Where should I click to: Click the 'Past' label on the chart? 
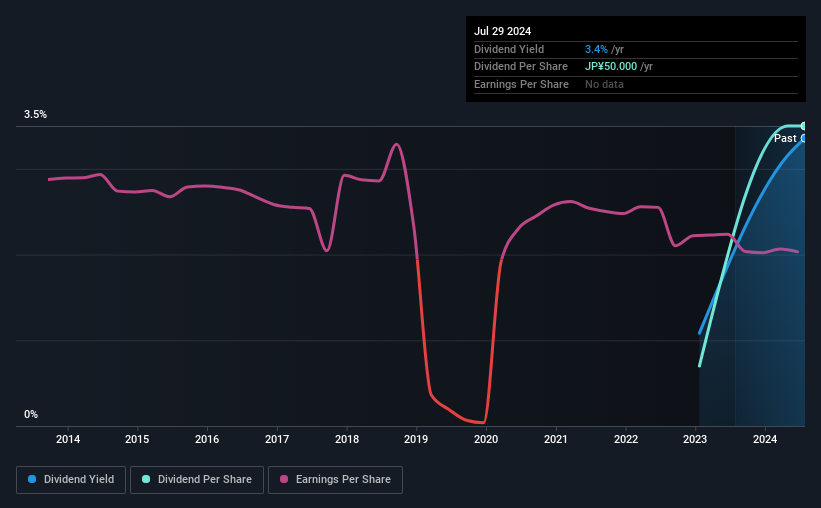(785, 138)
